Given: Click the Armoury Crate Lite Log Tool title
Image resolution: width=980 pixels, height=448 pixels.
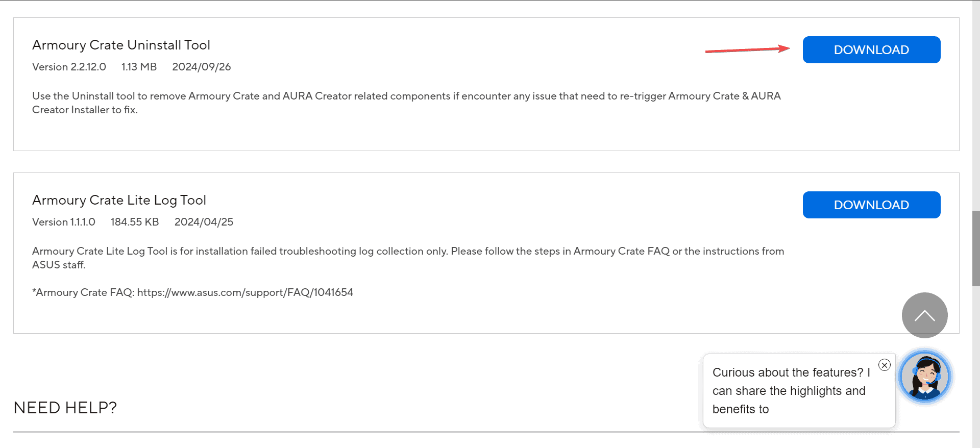Looking at the screenshot, I should (119, 201).
